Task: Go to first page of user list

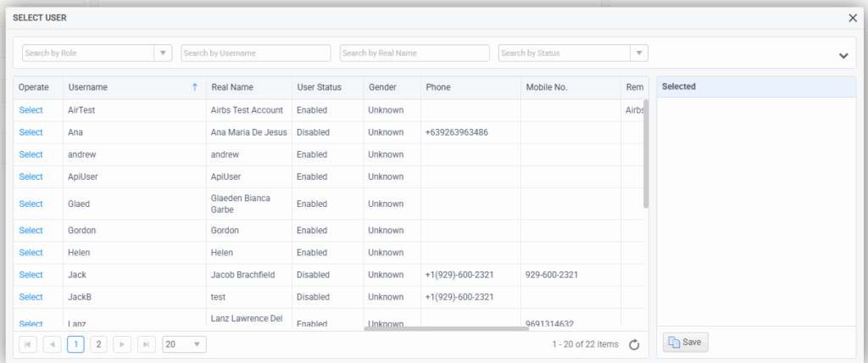Action: coord(28,344)
